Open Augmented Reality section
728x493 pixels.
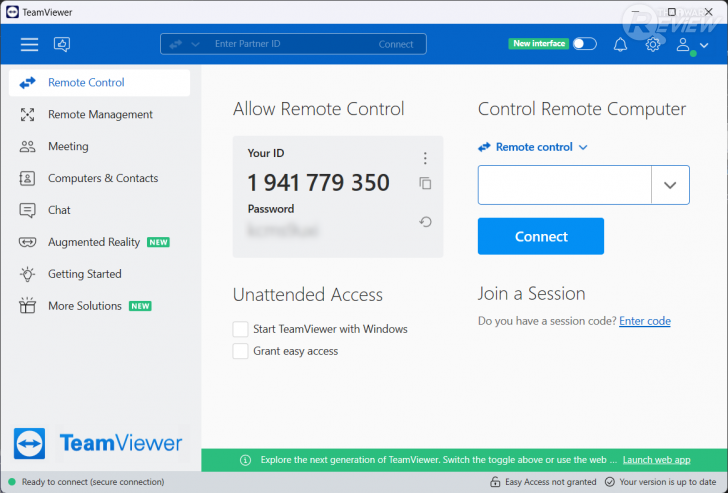pos(99,242)
